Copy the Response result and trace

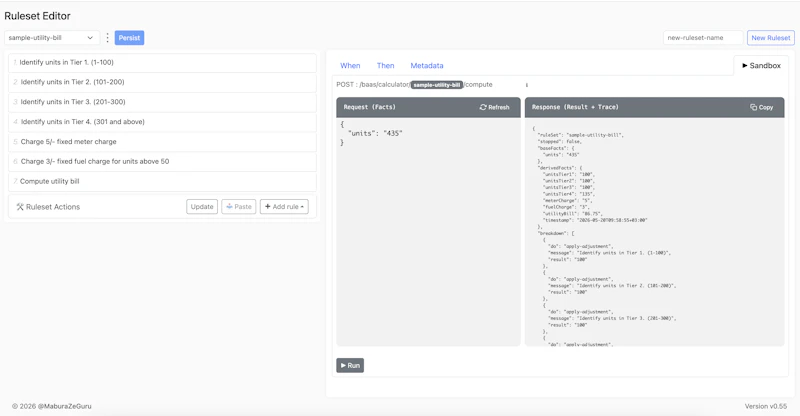(761, 107)
